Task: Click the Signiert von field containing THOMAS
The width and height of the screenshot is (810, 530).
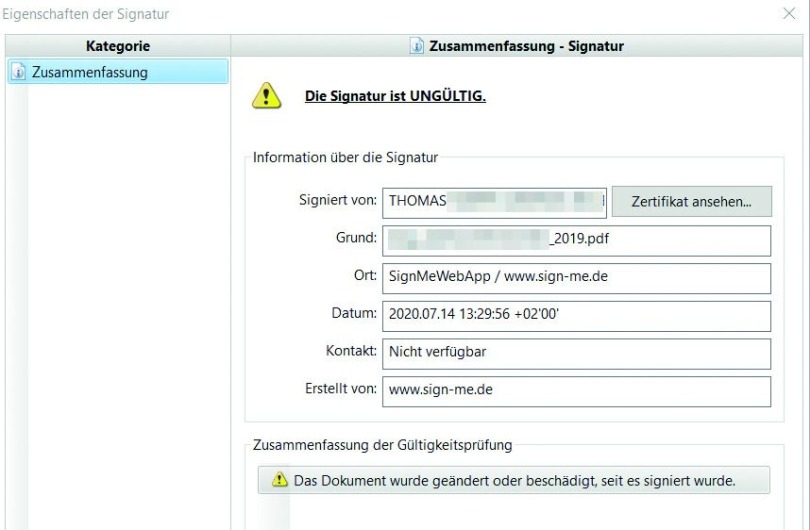Action: (494, 202)
